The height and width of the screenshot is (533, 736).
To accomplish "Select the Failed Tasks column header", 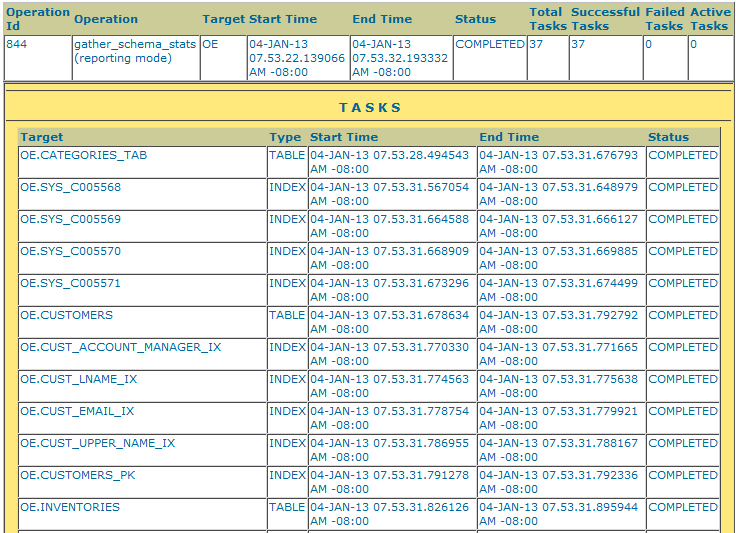I will (x=664, y=19).
